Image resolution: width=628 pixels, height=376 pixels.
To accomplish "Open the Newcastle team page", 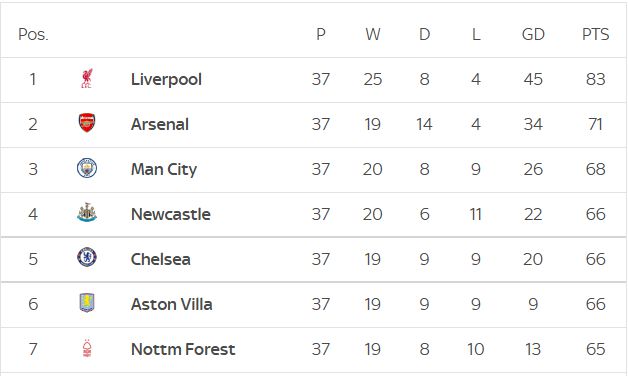I will pos(171,214).
